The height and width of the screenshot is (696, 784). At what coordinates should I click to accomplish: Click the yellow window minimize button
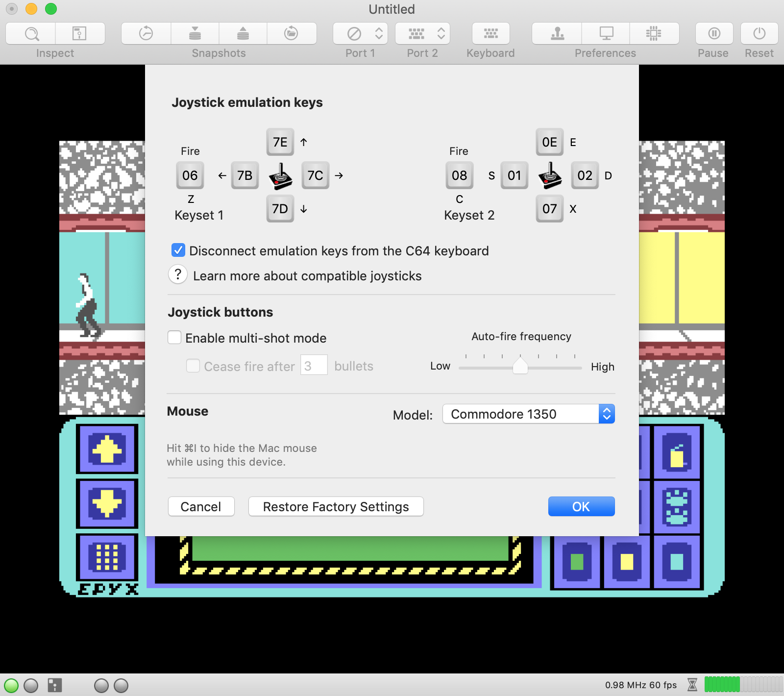tap(31, 9)
